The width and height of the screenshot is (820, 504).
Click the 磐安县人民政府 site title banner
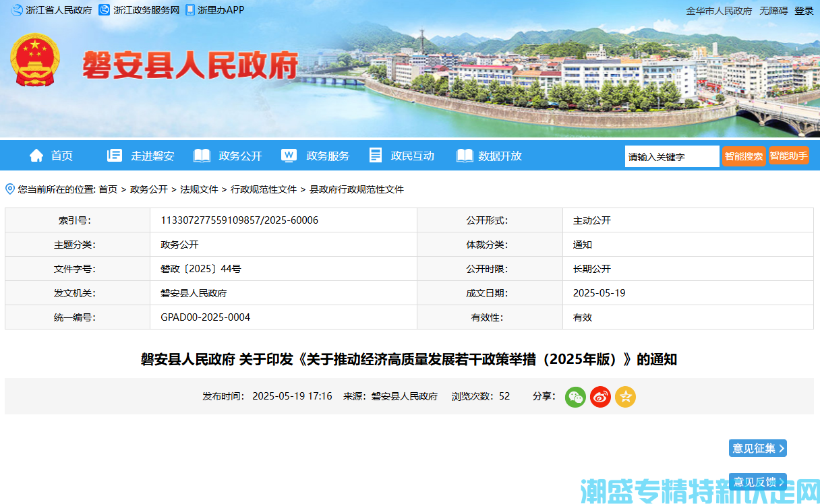pos(191,66)
